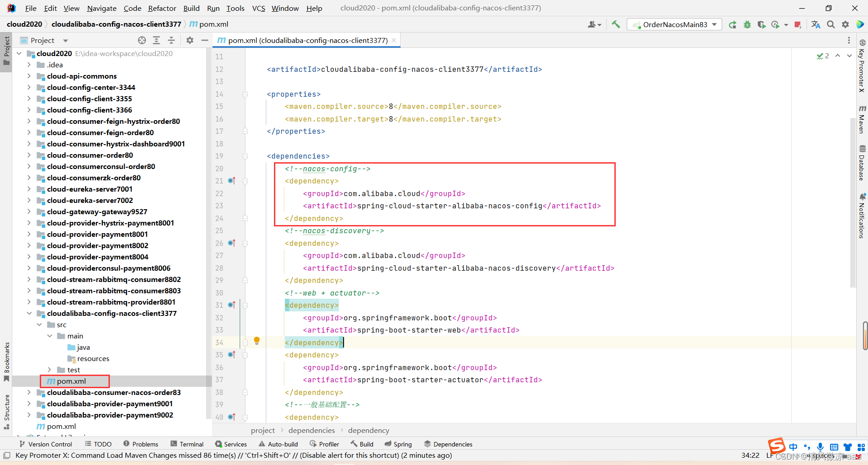Open the File menu

point(31,8)
